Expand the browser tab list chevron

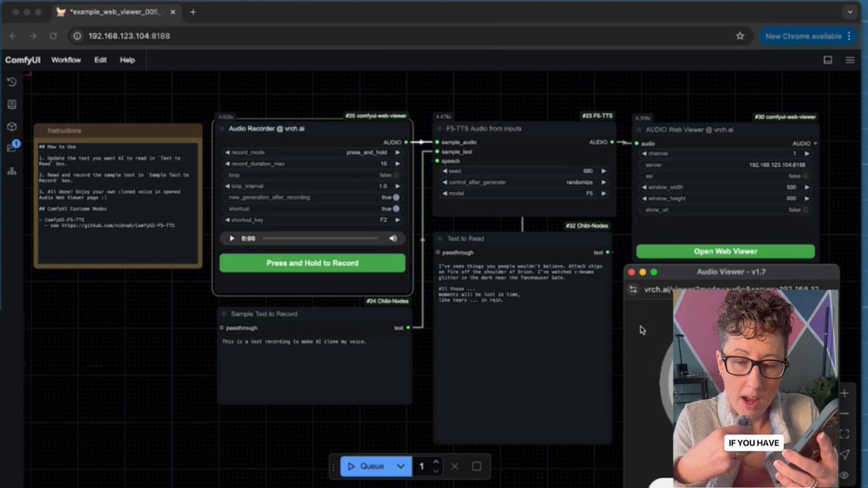click(850, 12)
